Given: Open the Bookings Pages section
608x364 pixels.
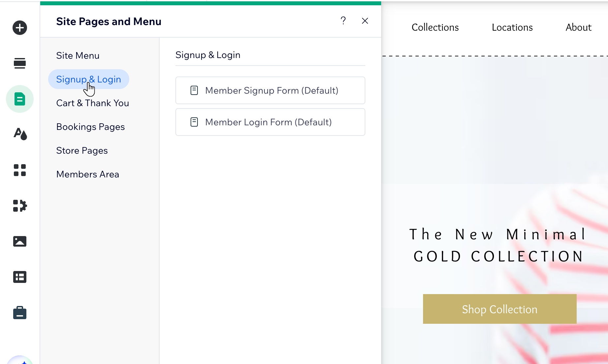Looking at the screenshot, I should tap(91, 127).
